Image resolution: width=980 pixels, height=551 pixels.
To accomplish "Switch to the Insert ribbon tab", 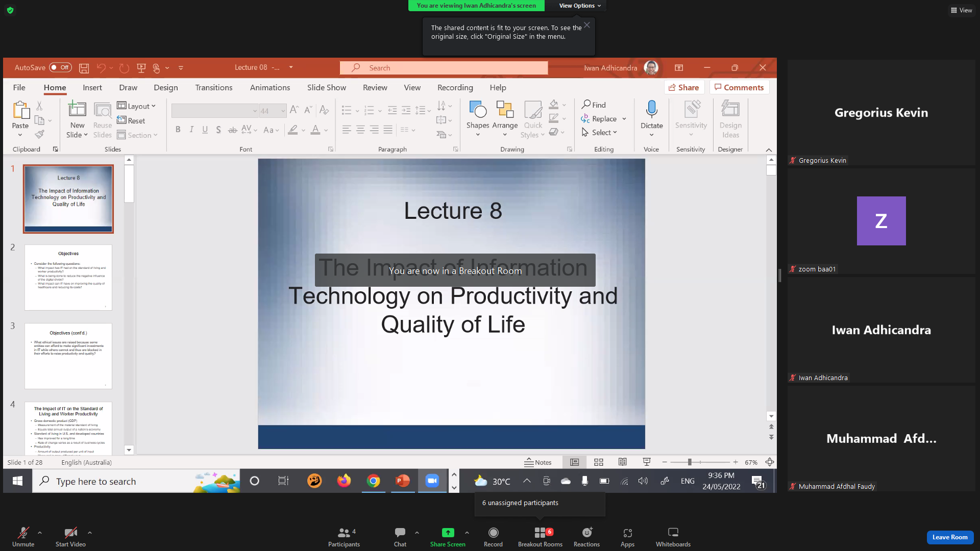I will pos(92,87).
